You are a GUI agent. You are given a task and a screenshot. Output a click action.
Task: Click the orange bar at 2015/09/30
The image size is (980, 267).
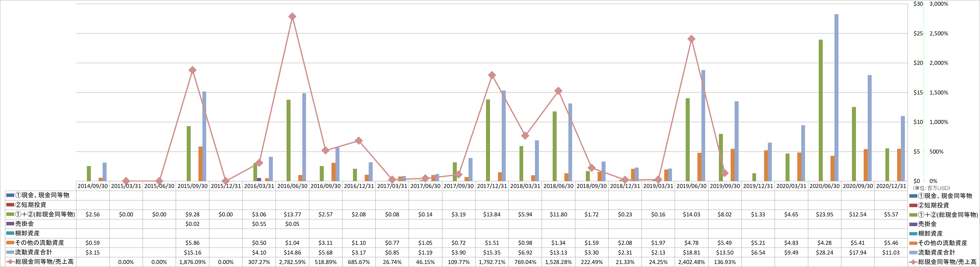click(x=200, y=164)
